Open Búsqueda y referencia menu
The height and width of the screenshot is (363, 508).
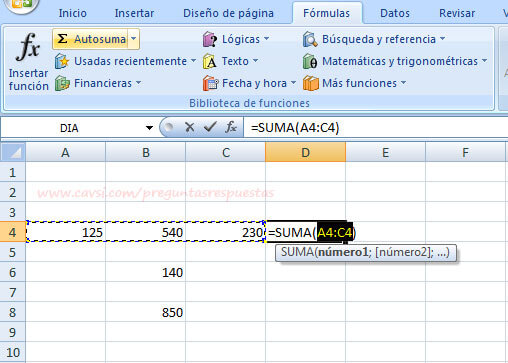click(374, 39)
